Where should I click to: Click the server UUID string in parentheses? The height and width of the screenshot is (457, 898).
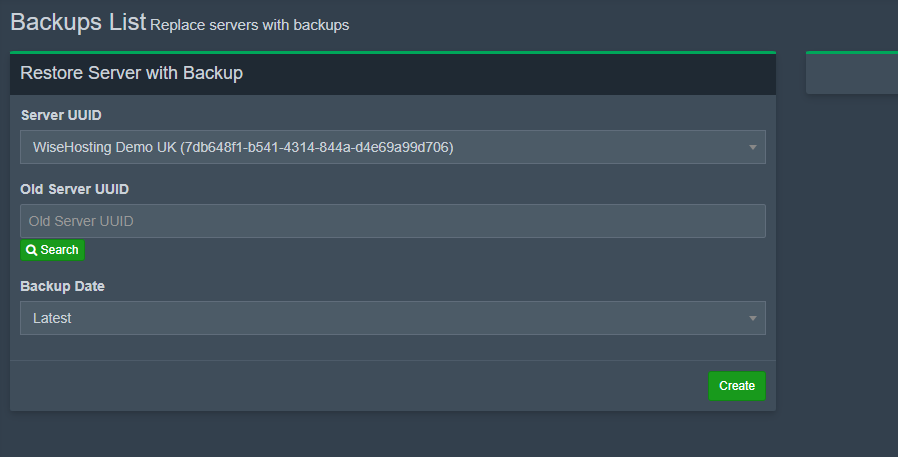click(316, 147)
